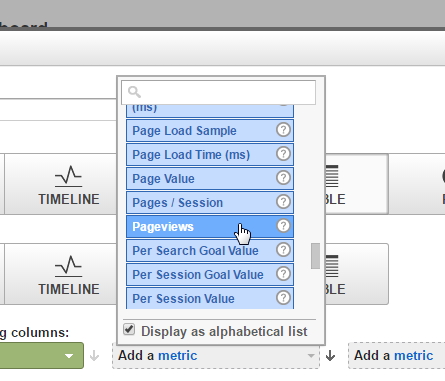This screenshot has height=381, width=445.
Task: Select Pageviews from the metric list
Action: (210, 227)
